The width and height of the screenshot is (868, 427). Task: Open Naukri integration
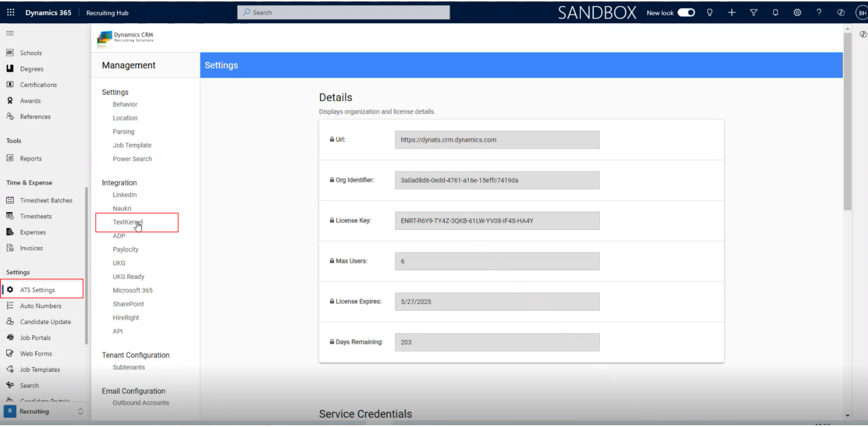pyautogui.click(x=122, y=208)
